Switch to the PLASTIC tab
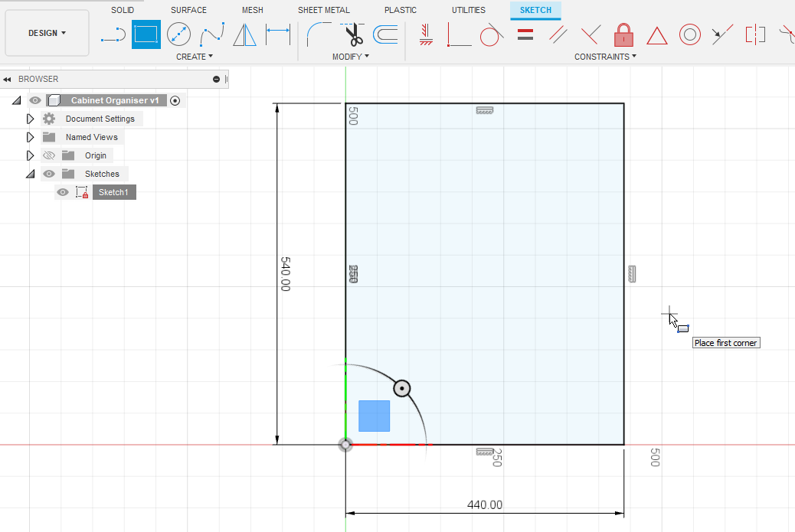Viewport: 795px width, 532px height. 401,10
